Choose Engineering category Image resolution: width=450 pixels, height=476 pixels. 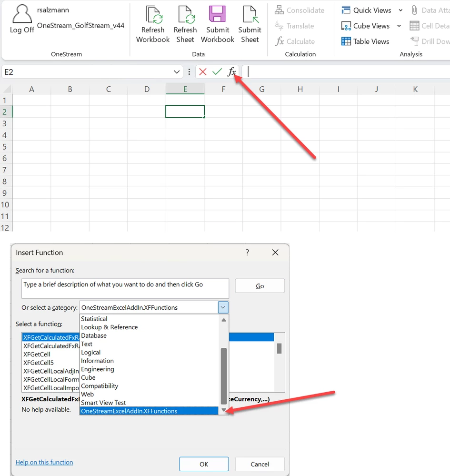(149, 369)
